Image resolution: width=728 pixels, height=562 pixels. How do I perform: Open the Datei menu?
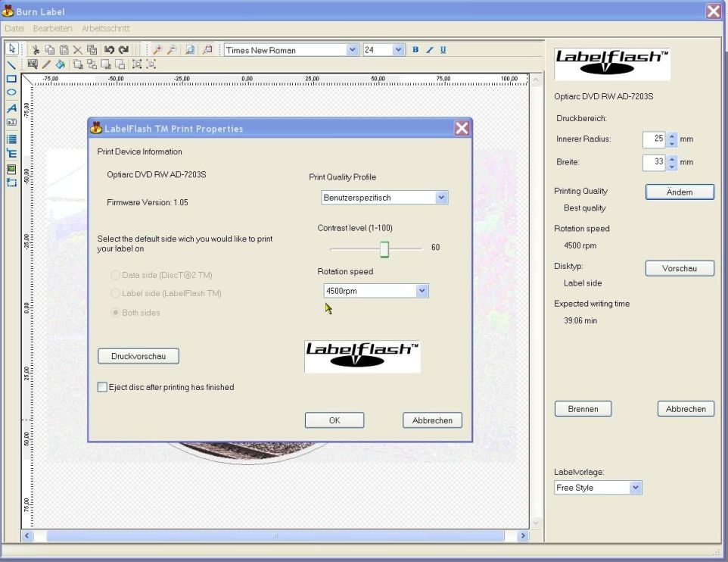point(15,28)
